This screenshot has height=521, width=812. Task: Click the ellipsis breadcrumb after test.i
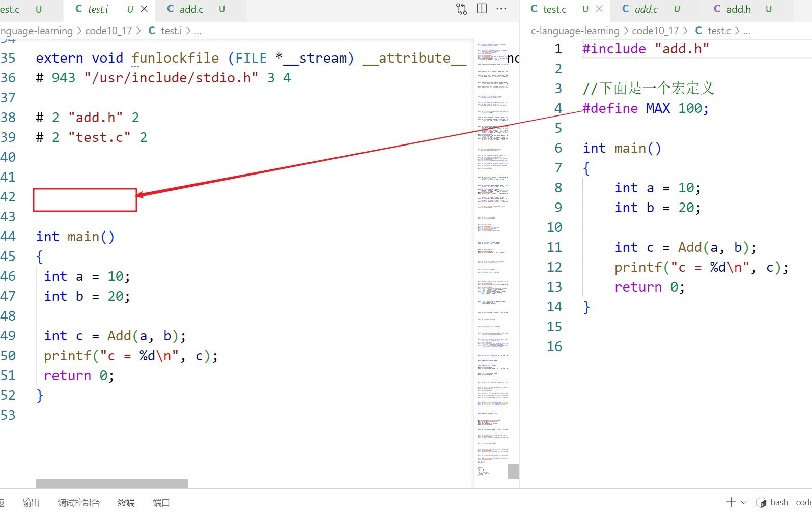pos(198,31)
